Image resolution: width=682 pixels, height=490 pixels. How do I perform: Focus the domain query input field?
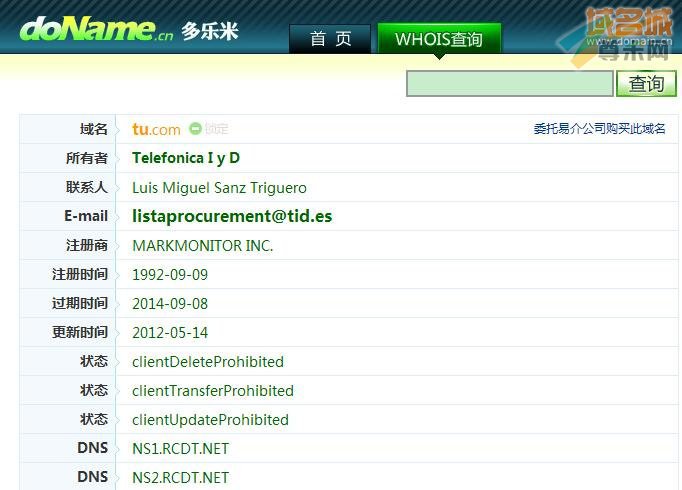510,83
